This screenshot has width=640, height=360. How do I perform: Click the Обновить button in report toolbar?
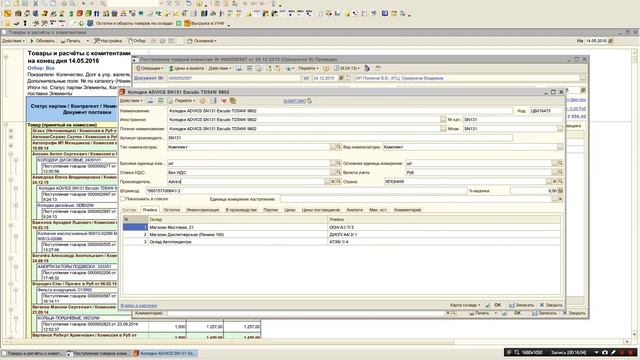(x=42, y=41)
